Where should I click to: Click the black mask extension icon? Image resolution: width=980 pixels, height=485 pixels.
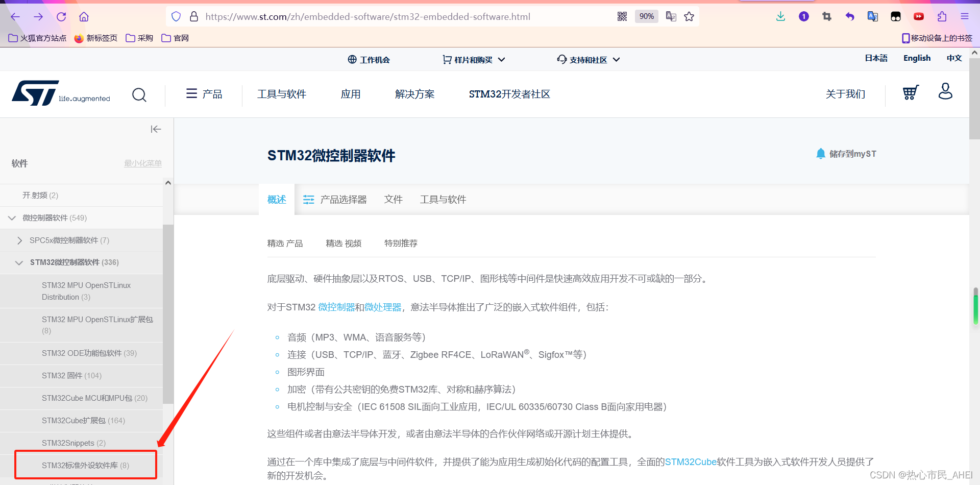coord(896,17)
